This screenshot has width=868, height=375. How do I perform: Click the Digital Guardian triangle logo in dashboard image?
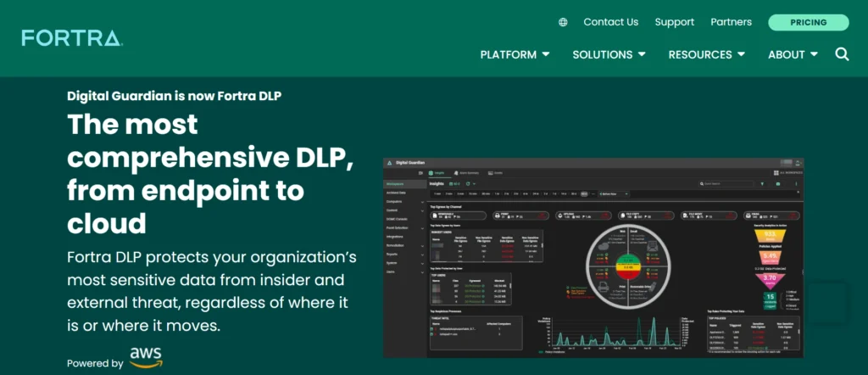pos(390,163)
